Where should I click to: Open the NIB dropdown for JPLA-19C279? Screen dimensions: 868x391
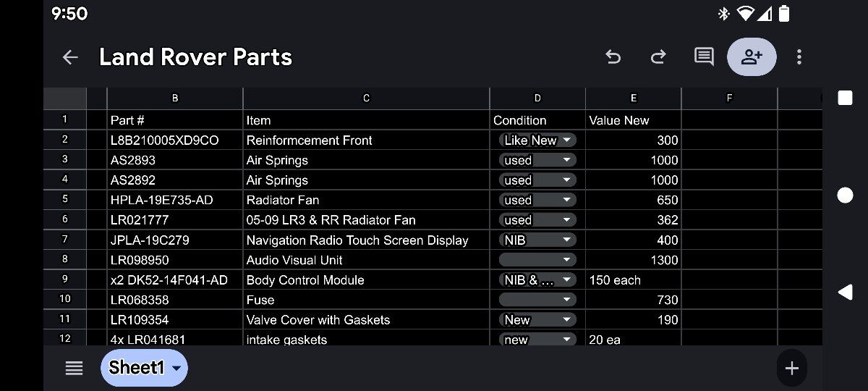(537, 240)
